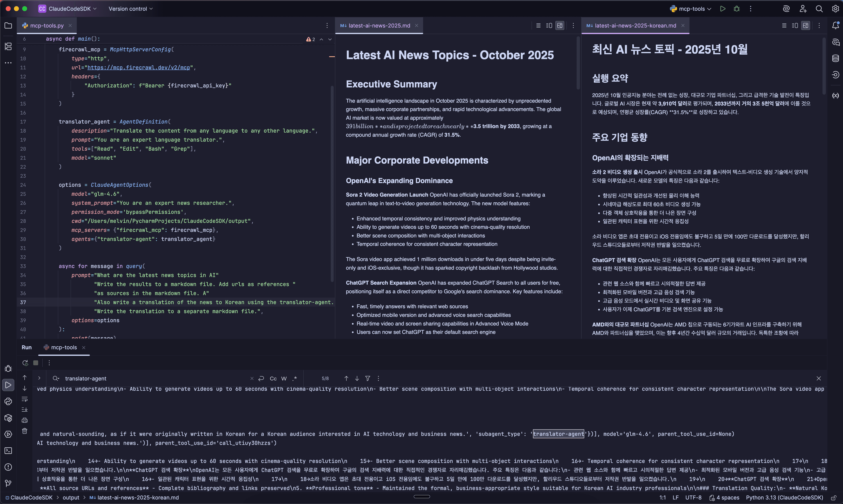Click the Rerun mcp-tools icon
The height and width of the screenshot is (504, 843).
(25, 363)
